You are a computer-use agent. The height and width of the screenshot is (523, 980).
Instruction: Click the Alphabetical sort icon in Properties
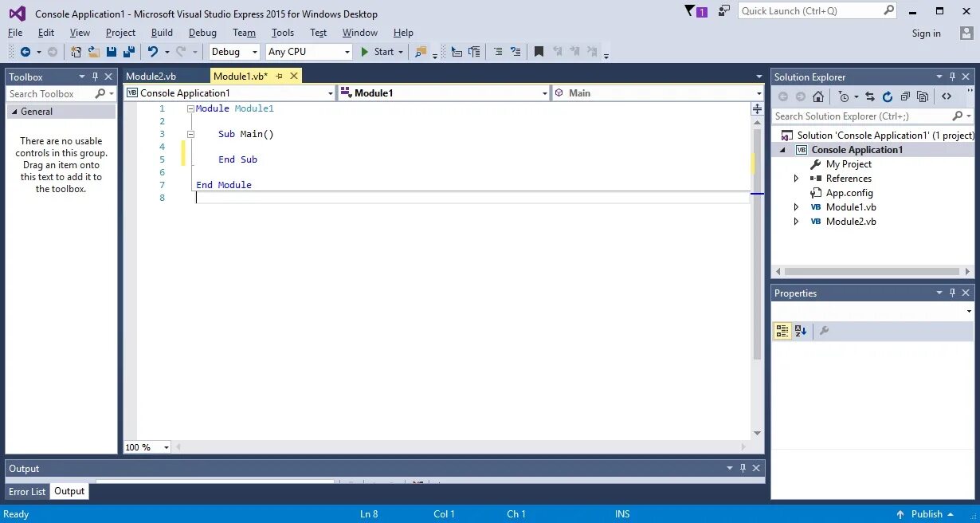(801, 331)
